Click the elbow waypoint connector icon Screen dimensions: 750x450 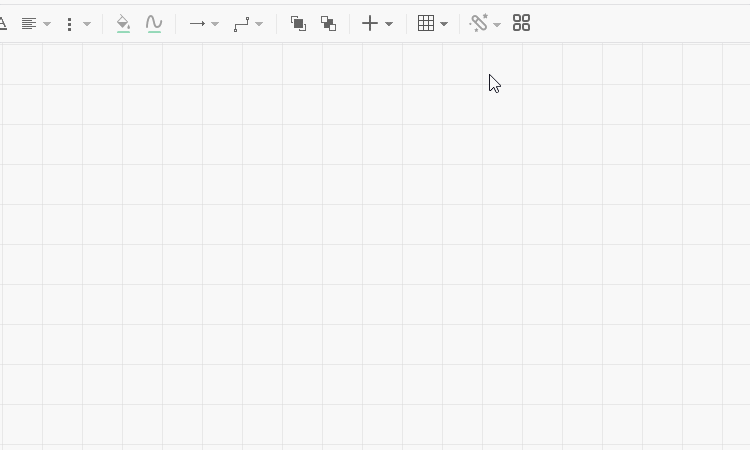point(241,23)
